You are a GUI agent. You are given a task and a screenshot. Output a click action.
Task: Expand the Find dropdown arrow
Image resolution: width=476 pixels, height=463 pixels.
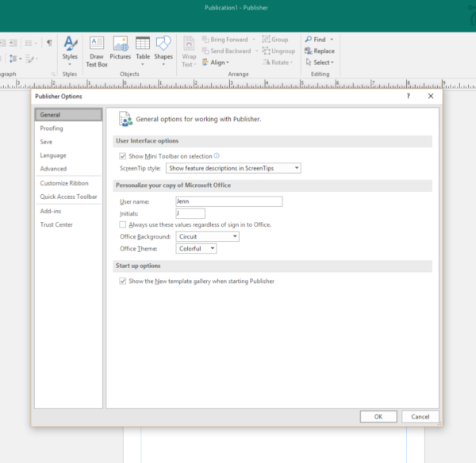pos(332,40)
